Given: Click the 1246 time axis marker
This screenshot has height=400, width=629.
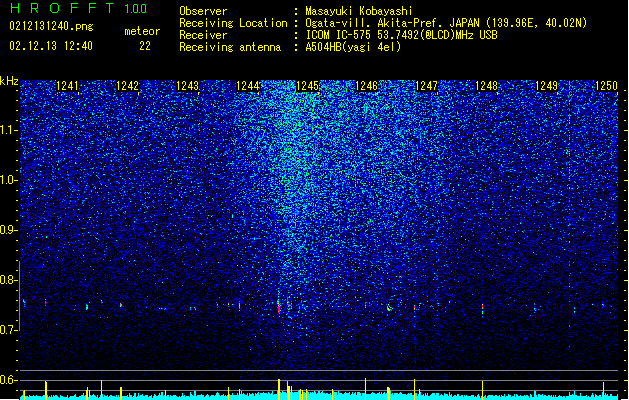Looking at the screenshot, I should click(x=367, y=85).
